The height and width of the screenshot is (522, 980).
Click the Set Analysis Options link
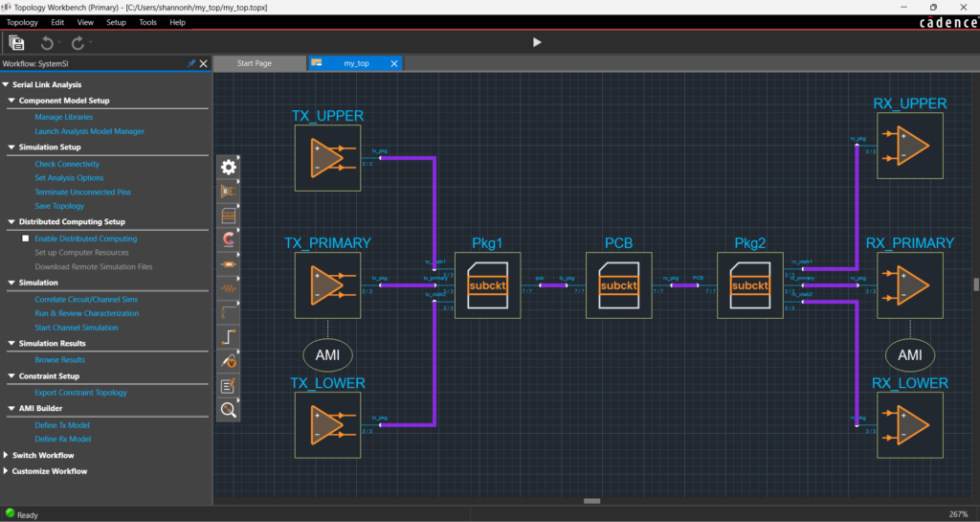point(69,177)
